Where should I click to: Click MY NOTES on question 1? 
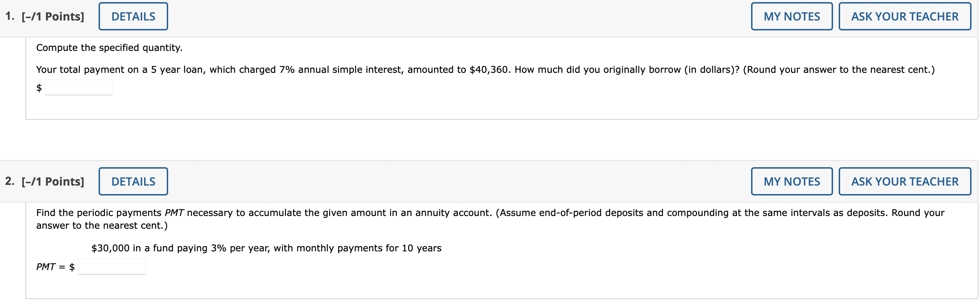pyautogui.click(x=791, y=16)
